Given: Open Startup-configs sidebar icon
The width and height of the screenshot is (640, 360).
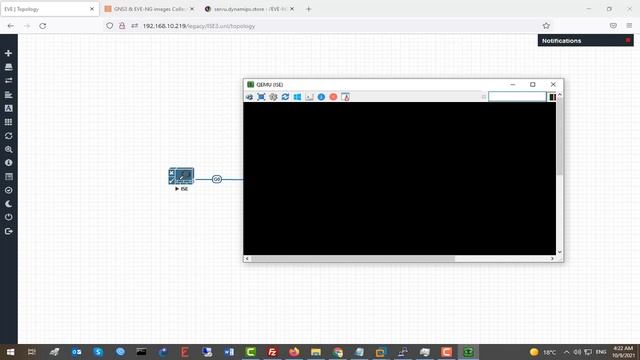Looking at the screenshot, I should pyautogui.click(x=8, y=95).
